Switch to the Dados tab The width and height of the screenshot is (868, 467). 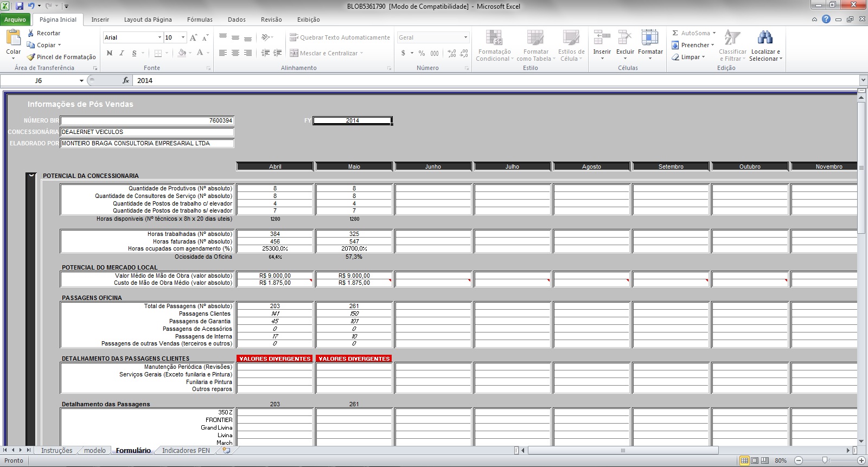pyautogui.click(x=237, y=20)
